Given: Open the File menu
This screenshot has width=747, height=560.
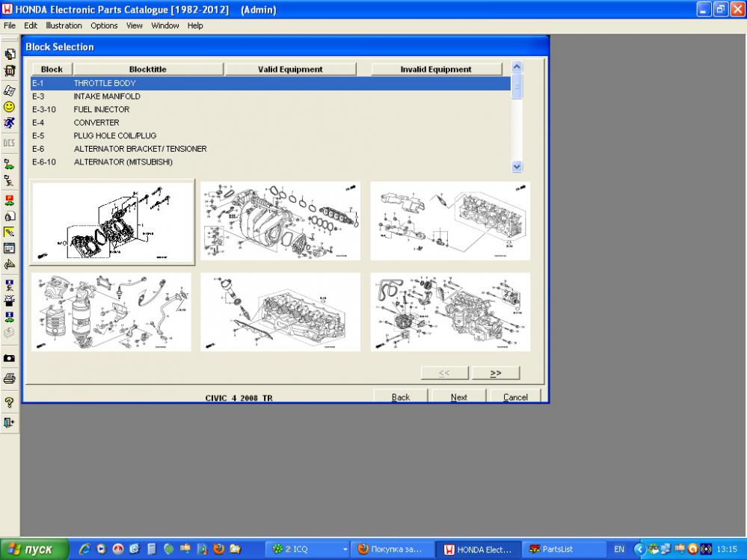Looking at the screenshot, I should click(10, 25).
